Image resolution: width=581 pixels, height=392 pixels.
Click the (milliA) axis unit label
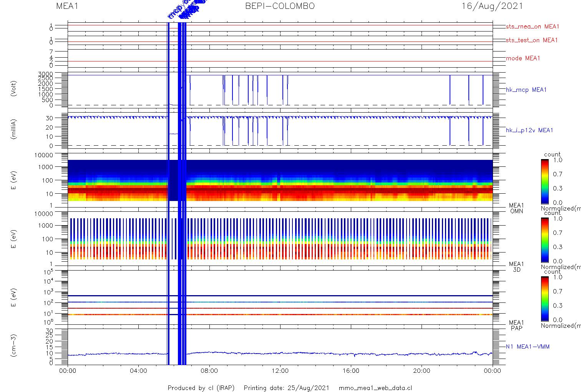coord(14,129)
